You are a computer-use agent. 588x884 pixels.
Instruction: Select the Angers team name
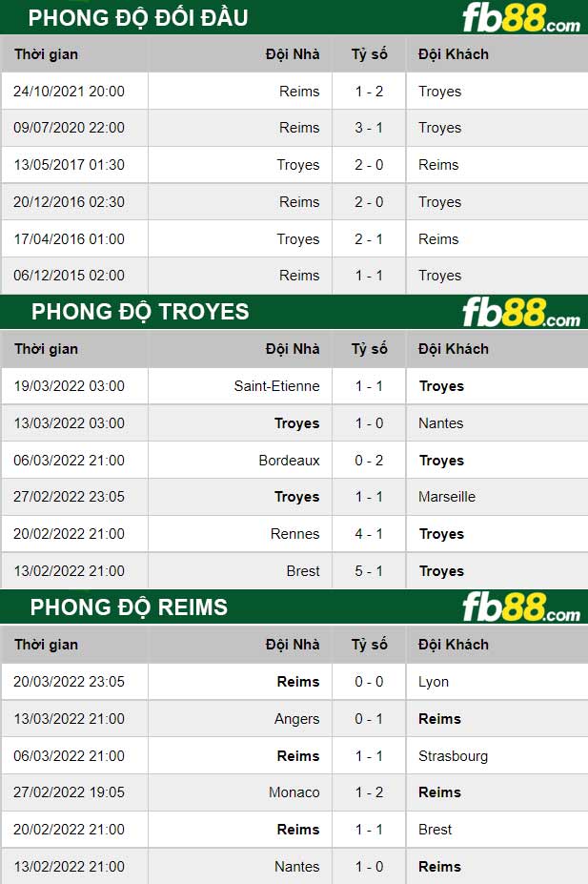coord(296,719)
